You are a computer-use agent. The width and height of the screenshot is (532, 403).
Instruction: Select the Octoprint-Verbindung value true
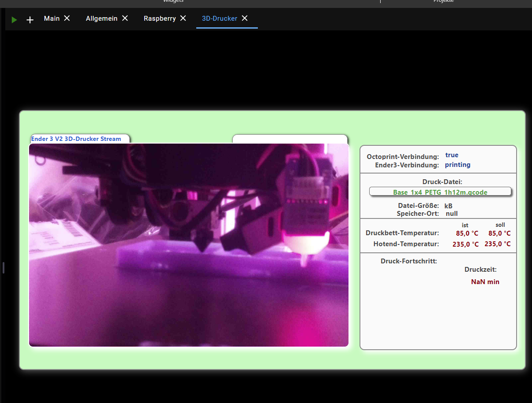[451, 155]
